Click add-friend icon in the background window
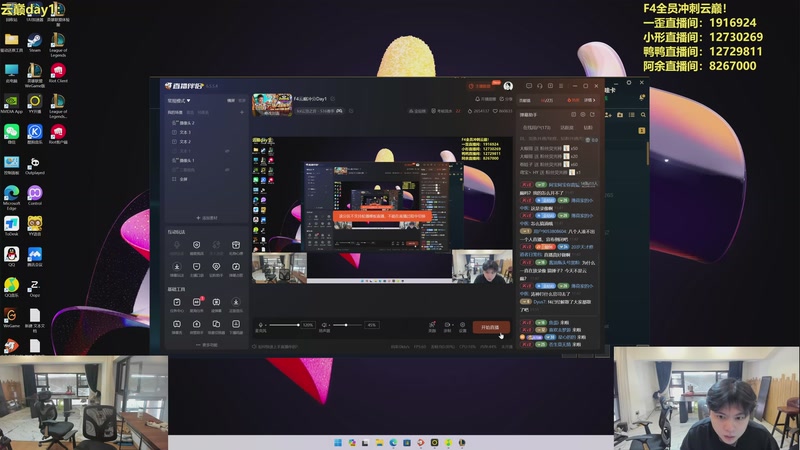This screenshot has height=450, width=800. pyautogui.click(x=608, y=115)
